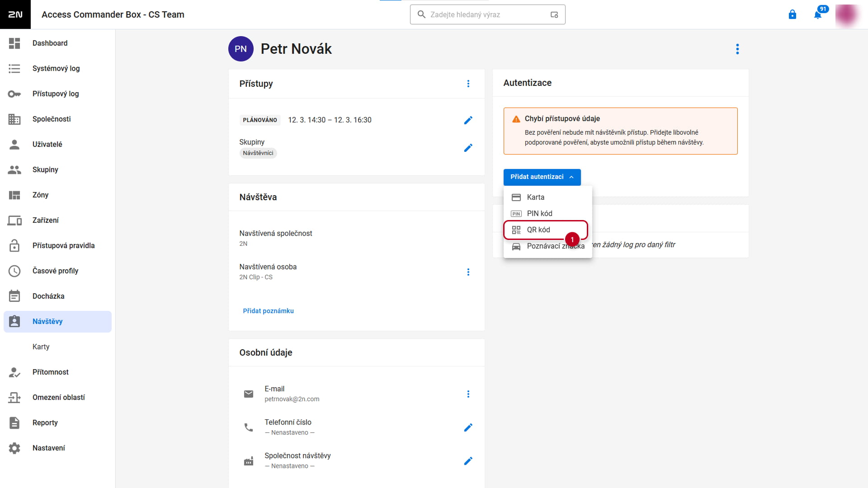Select Karta from the authentication menu
Viewport: 868px width, 488px height.
tap(548, 197)
